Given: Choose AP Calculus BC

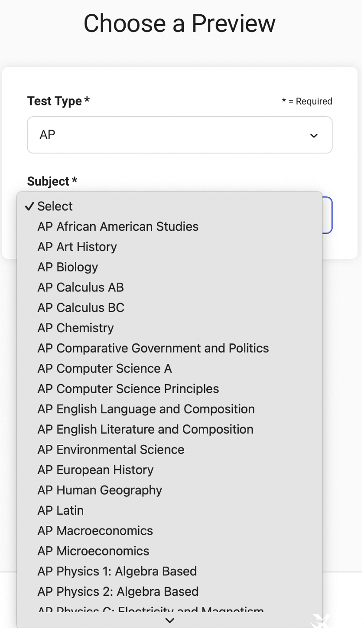Looking at the screenshot, I should 169,308.
